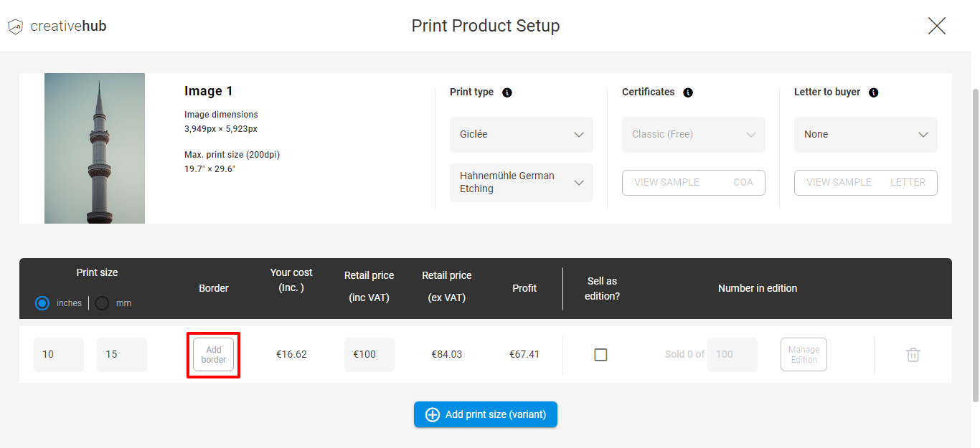Image resolution: width=980 pixels, height=448 pixels.
Task: Add a border to the print
Action: point(213,354)
